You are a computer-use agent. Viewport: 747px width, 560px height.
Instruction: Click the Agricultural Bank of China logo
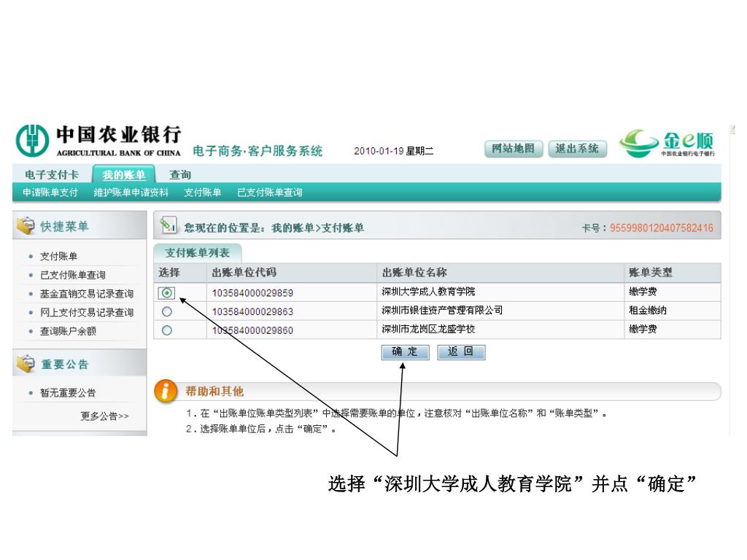click(x=98, y=141)
